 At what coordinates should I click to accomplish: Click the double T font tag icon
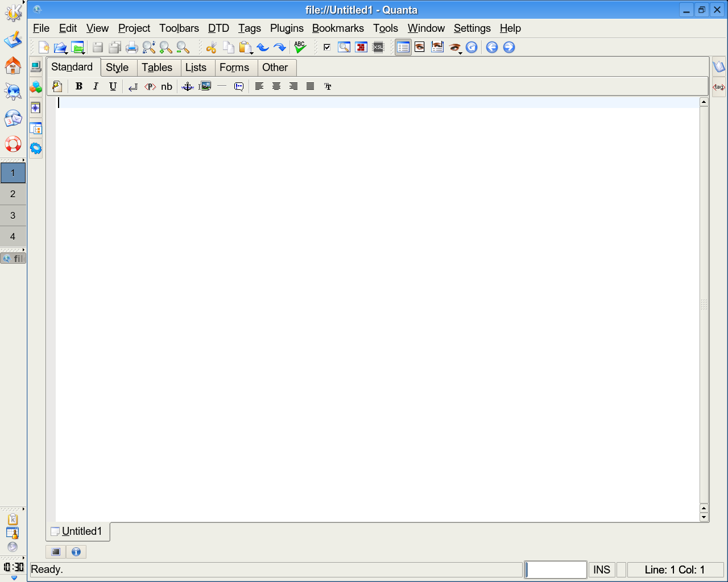coord(328,86)
